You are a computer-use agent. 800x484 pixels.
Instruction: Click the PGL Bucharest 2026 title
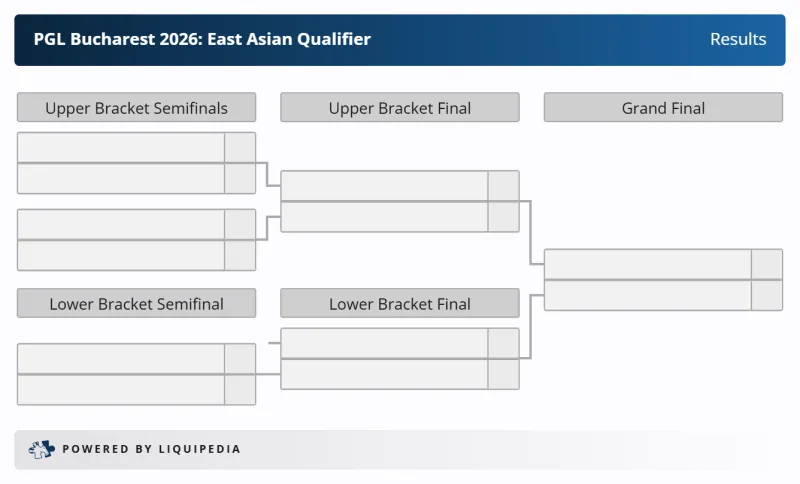202,40
